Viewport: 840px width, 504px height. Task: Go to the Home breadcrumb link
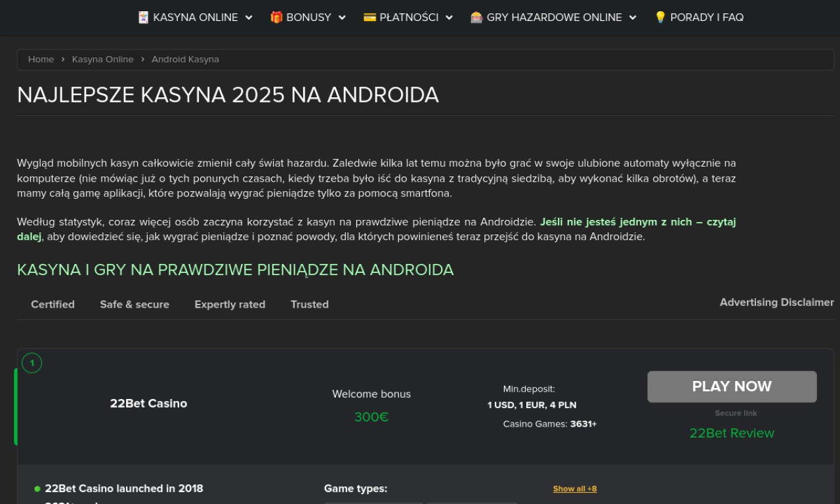pos(41,59)
